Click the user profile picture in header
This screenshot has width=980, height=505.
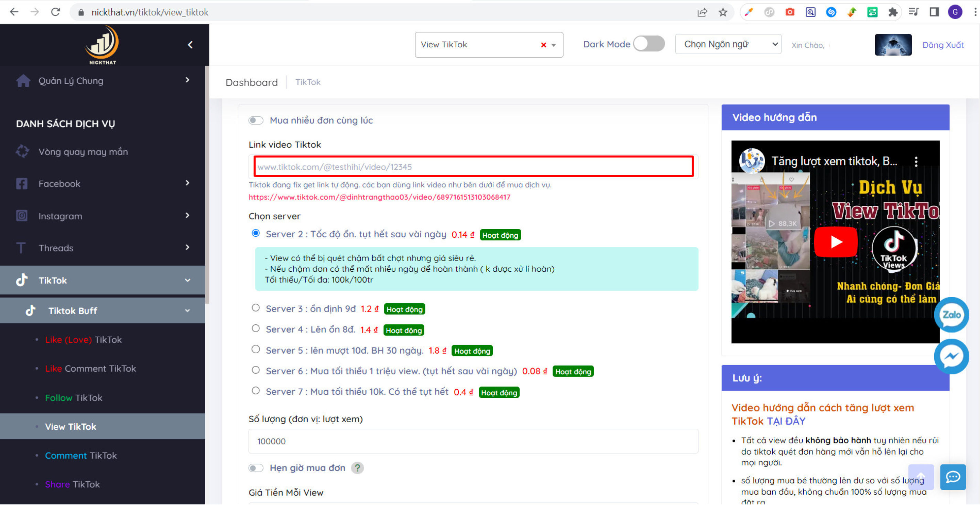tap(893, 45)
